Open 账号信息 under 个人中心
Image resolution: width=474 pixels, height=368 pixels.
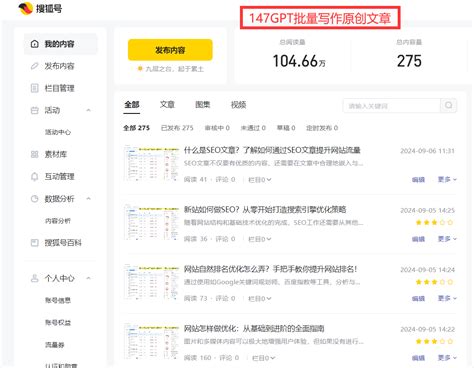58,300
